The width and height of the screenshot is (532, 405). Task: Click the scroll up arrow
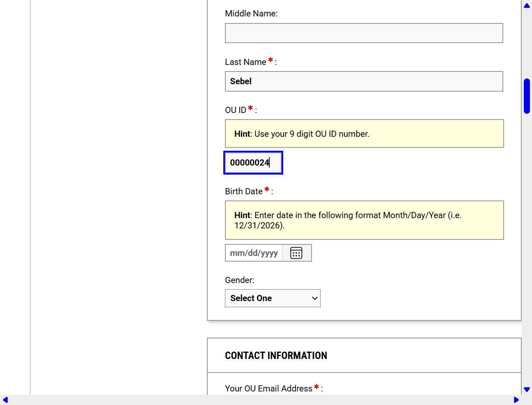point(527,5)
